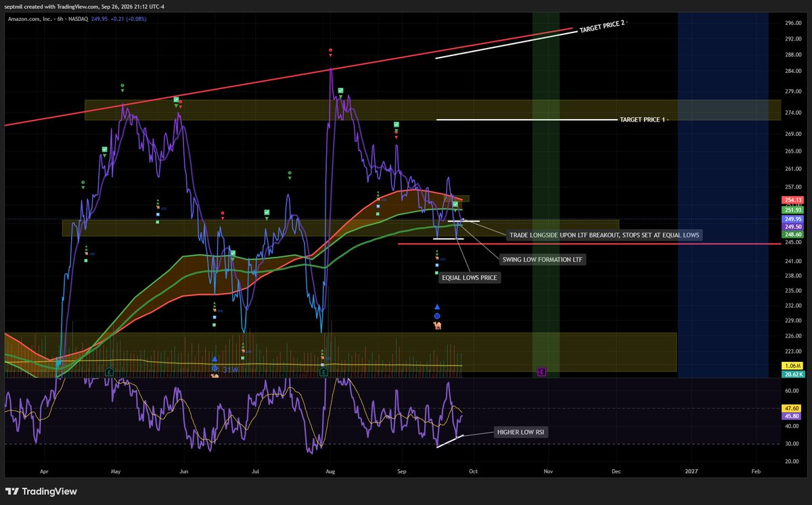Select the TARGET PRICE 1 label
Image resolution: width=812 pixels, height=505 pixels.
point(643,120)
